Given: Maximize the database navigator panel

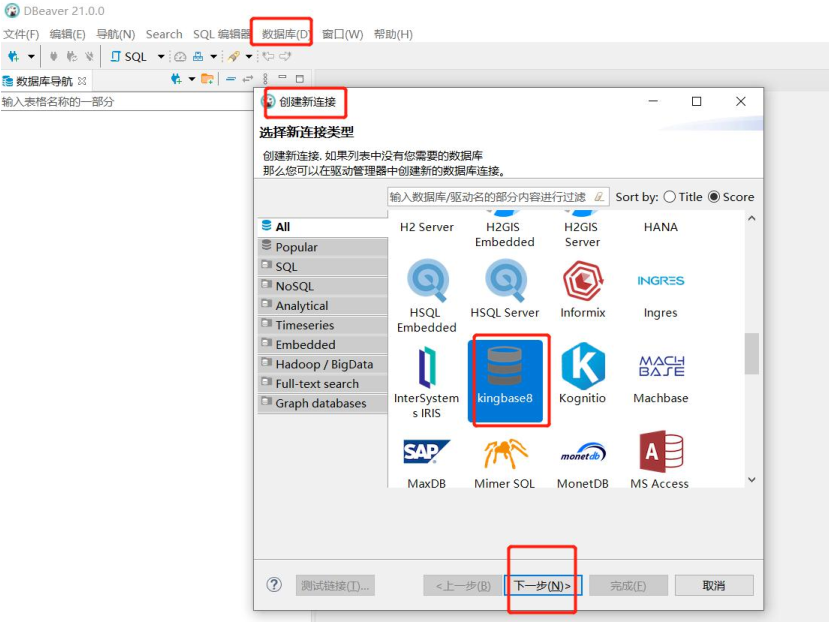Looking at the screenshot, I should pyautogui.click(x=300, y=79).
